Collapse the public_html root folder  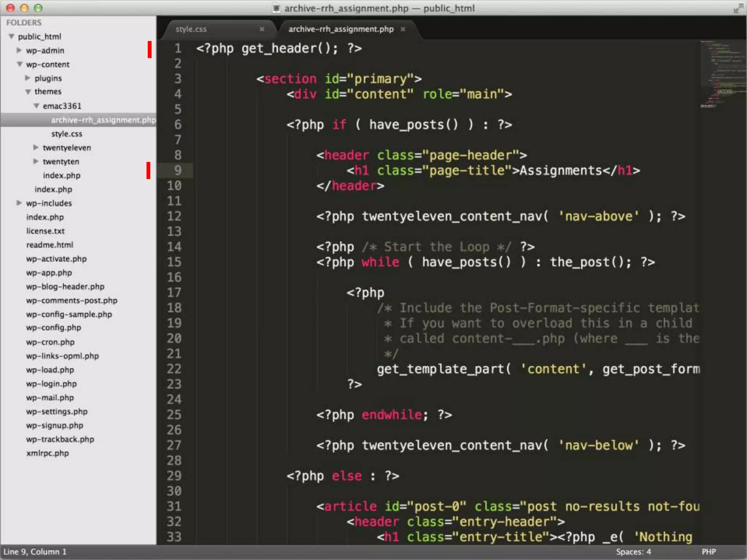tap(12, 36)
